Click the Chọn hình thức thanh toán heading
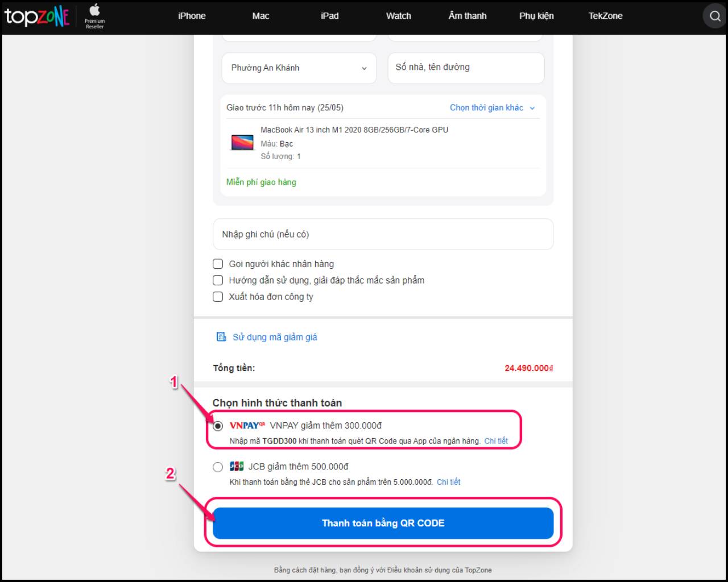728x582 pixels. pos(277,403)
